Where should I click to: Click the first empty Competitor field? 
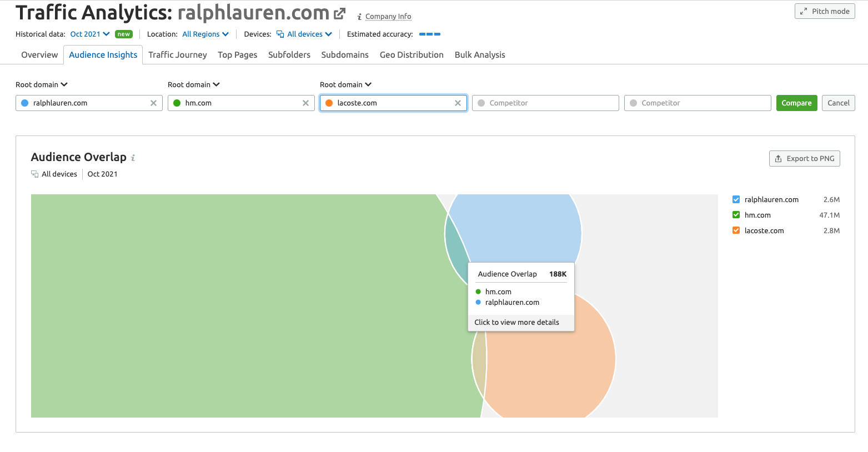(545, 103)
